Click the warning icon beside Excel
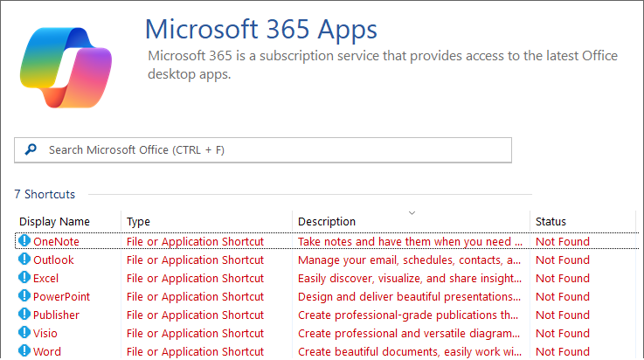This screenshot has height=360, width=644. coord(24,278)
